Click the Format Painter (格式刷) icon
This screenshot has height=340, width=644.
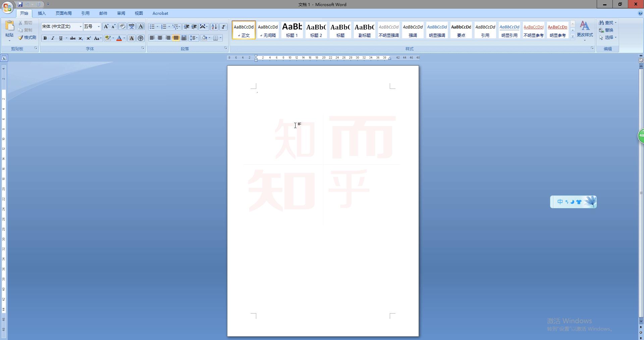point(20,37)
